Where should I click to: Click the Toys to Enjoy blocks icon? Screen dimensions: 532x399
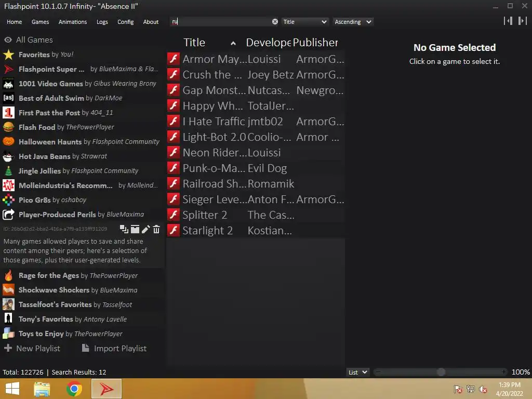[x=8, y=334]
